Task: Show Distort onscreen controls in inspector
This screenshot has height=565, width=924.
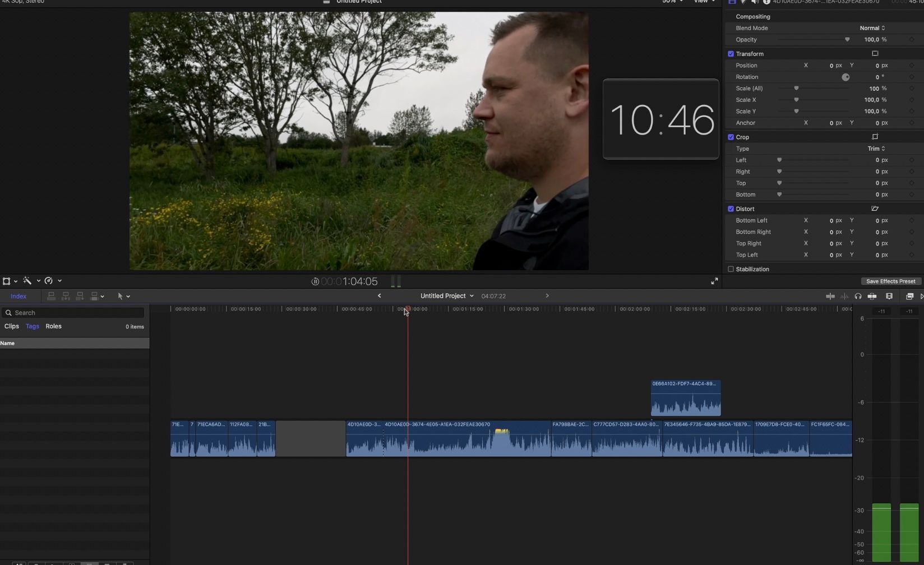Action: [875, 209]
